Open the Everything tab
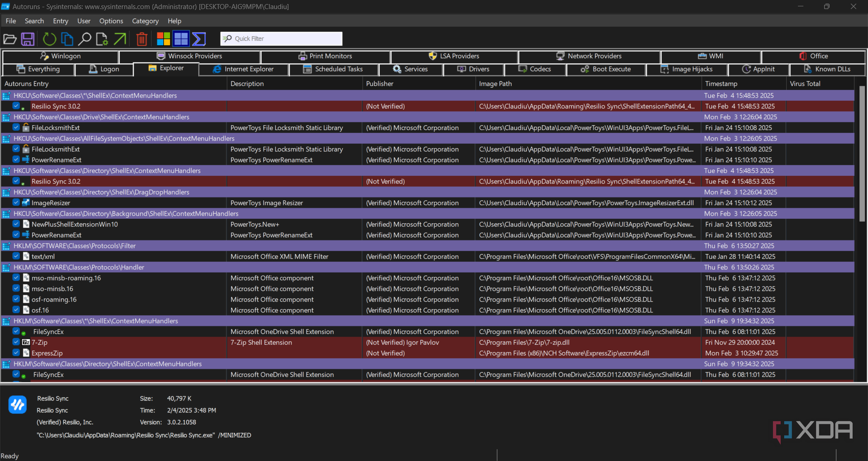This screenshot has width=868, height=461. click(38, 69)
